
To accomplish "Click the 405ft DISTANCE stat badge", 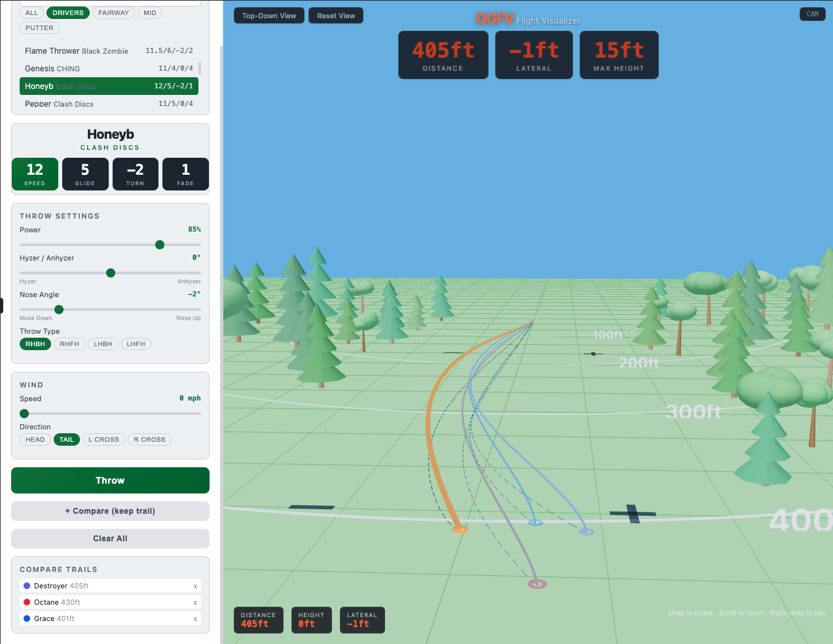I will (x=443, y=55).
